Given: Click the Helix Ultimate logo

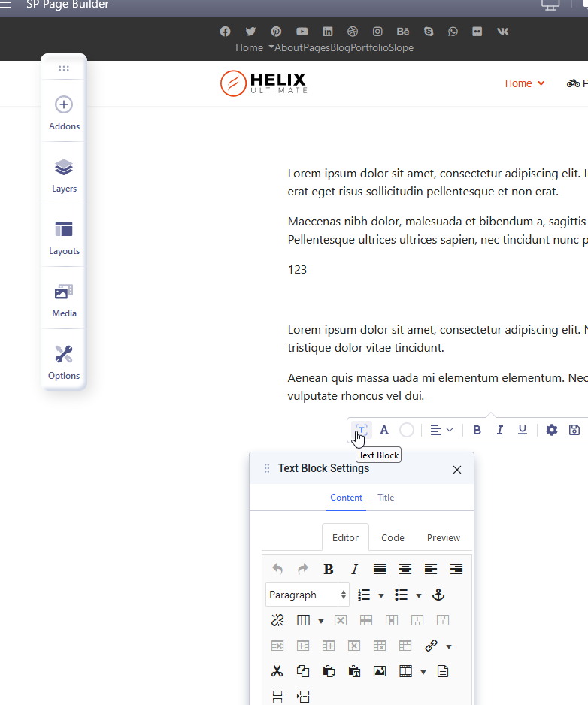Looking at the screenshot, I should 263,83.
